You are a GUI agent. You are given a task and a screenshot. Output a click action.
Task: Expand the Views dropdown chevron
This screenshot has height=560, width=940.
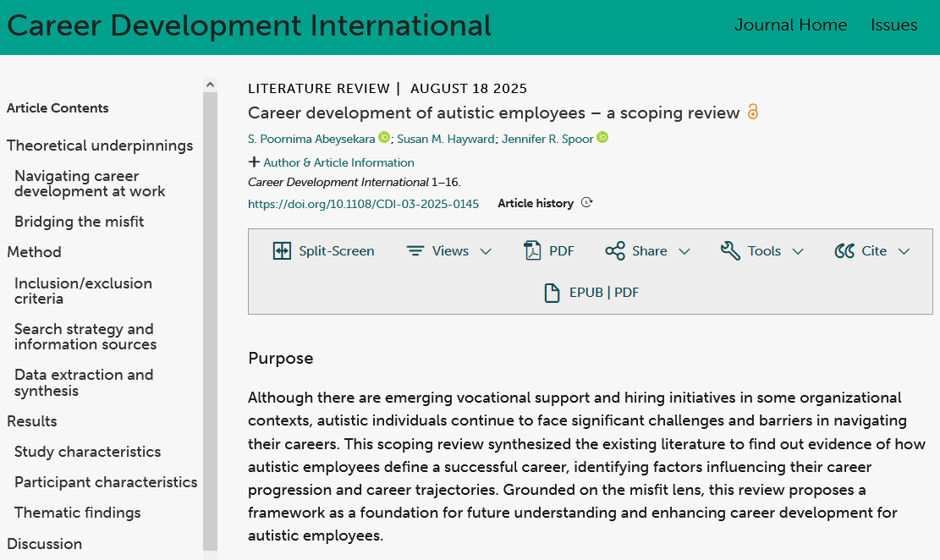point(486,251)
